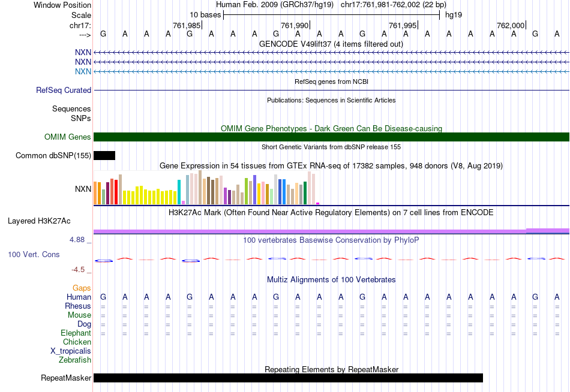
Task: Click the GTEx gene expression bar chart
Action: 206,189
